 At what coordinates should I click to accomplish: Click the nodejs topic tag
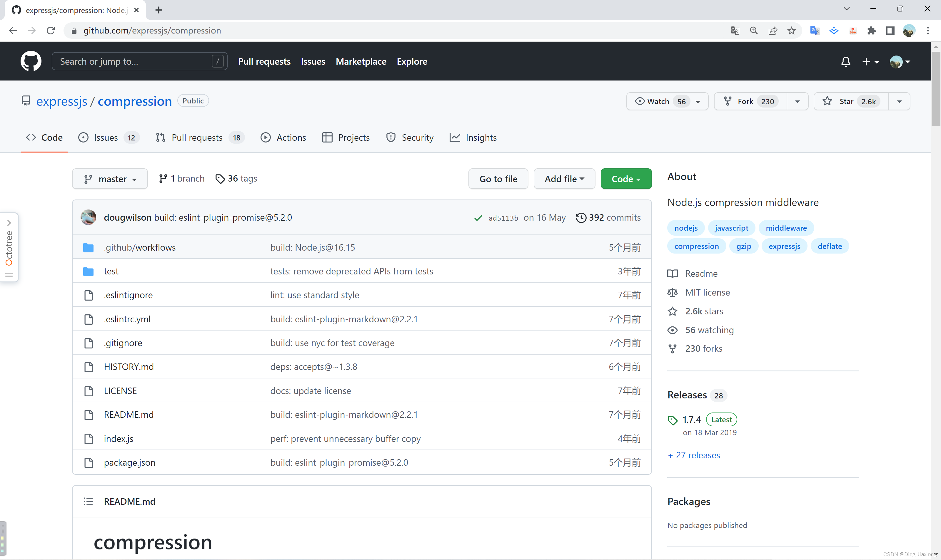686,228
